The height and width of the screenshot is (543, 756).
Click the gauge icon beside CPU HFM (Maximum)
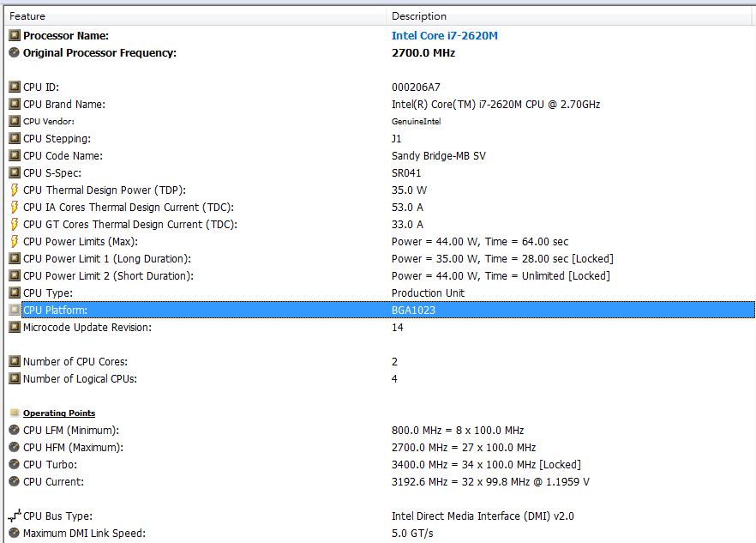[15, 447]
